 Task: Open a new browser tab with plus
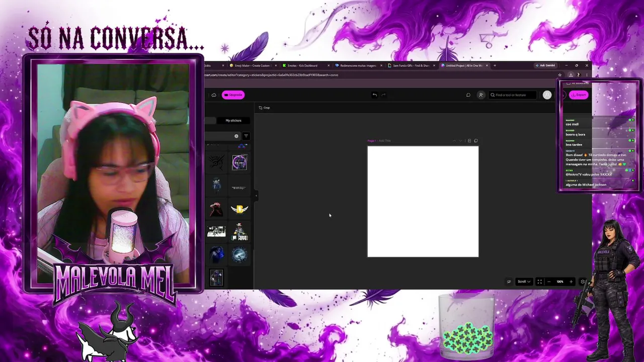click(x=495, y=65)
